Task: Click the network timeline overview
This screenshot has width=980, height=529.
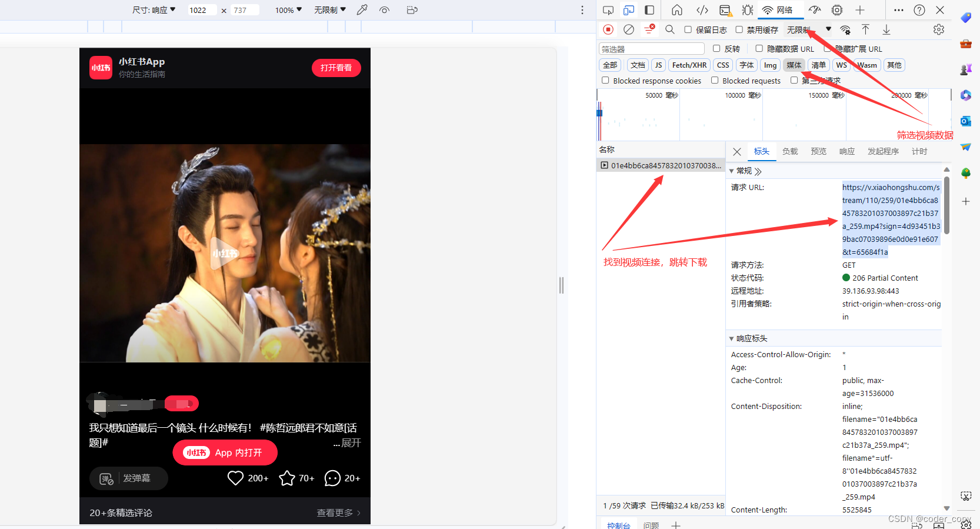Action: (774, 115)
